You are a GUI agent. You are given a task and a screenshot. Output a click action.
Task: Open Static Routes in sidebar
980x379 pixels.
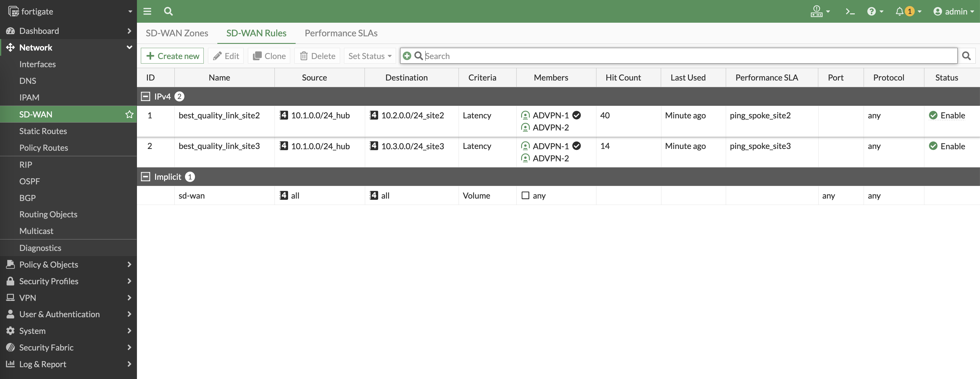tap(43, 131)
